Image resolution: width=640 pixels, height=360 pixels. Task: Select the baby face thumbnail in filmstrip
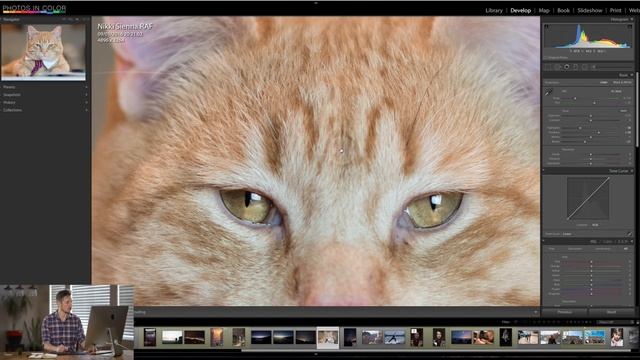(617, 338)
